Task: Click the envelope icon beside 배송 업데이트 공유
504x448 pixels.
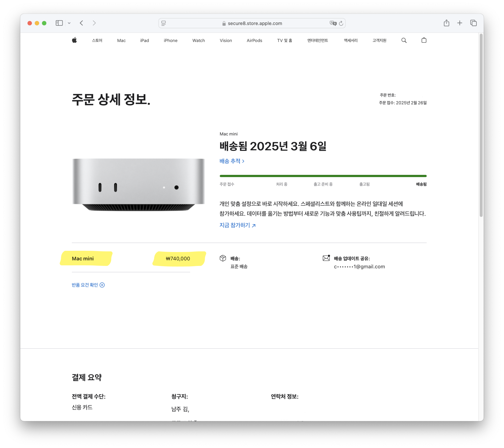Action: pos(326,258)
